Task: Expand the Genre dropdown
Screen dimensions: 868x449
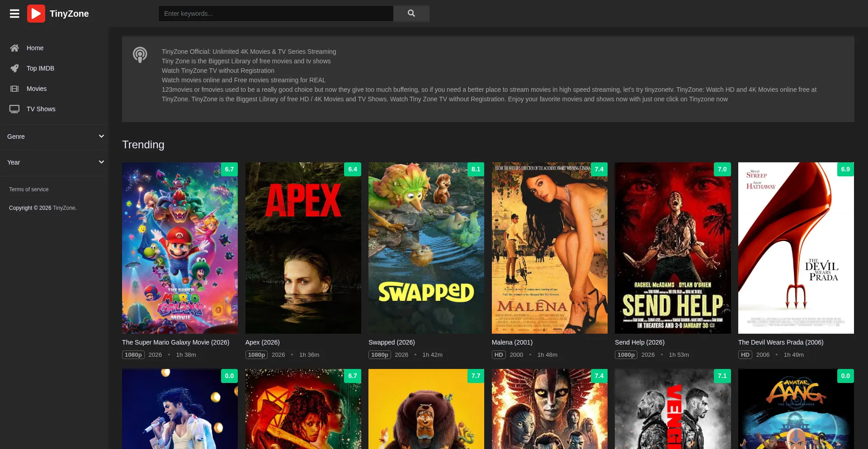Action: [54, 137]
